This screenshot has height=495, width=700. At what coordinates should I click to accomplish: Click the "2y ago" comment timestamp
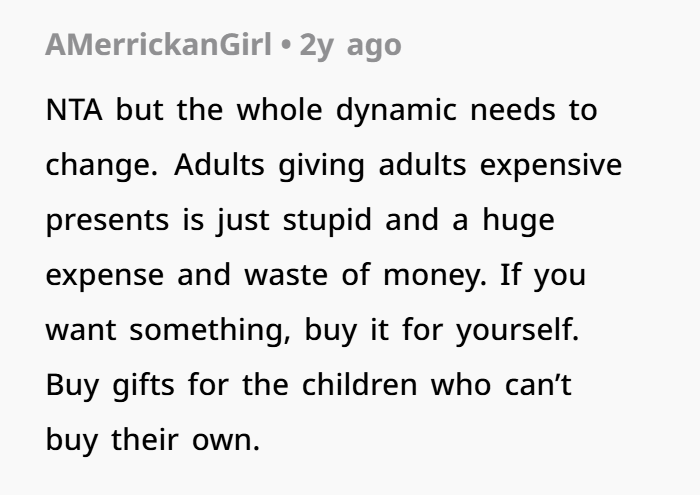[350, 45]
